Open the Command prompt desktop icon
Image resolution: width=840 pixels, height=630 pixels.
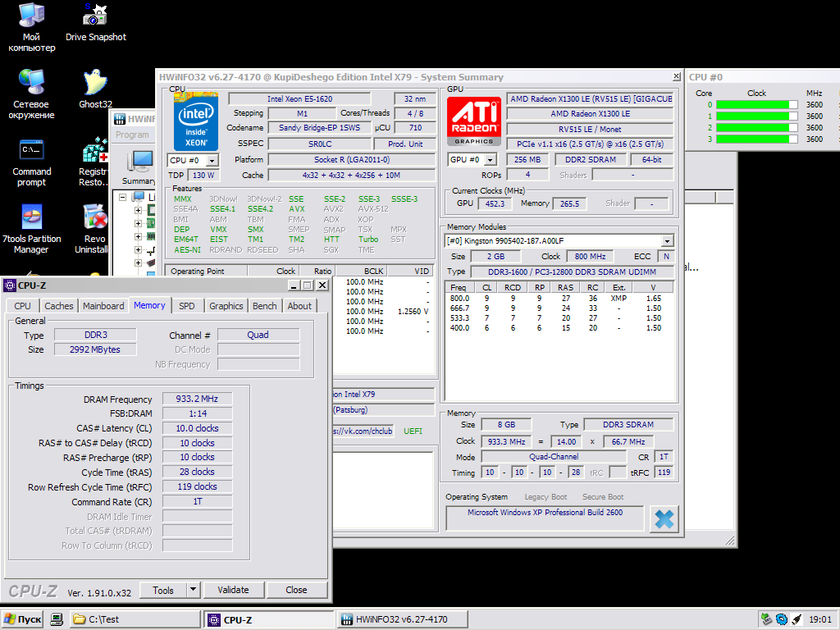pos(31,163)
